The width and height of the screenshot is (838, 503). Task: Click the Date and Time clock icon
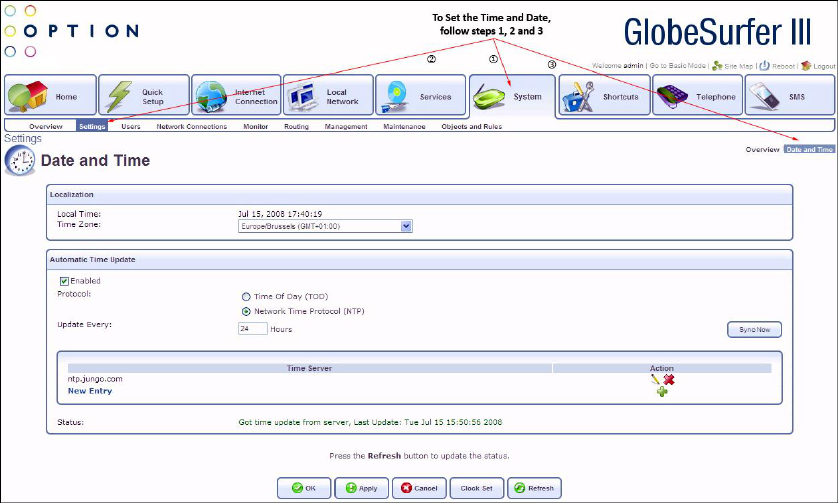point(20,160)
